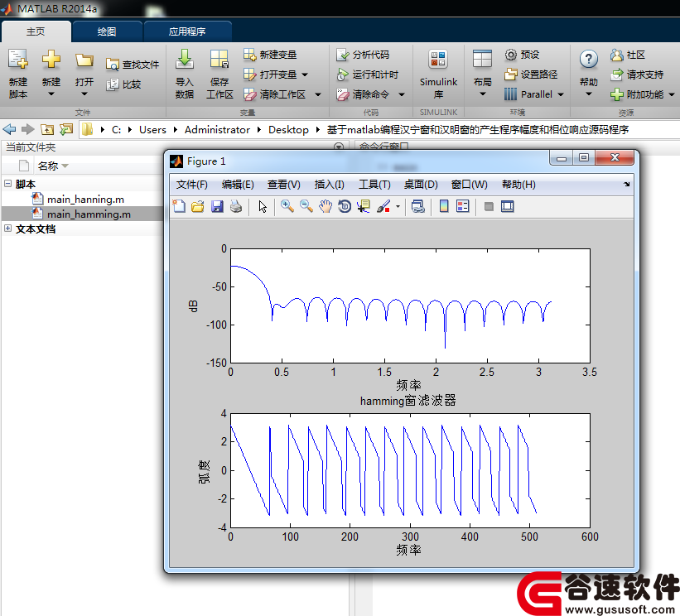
Task: Import data with 导入数据
Action: click(185, 74)
